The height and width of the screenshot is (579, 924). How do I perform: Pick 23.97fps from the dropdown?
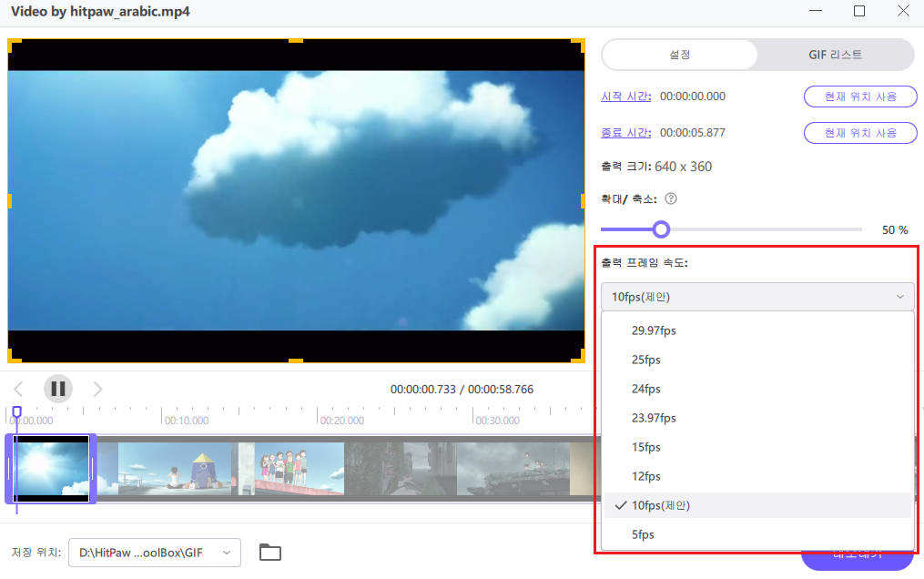click(x=757, y=418)
